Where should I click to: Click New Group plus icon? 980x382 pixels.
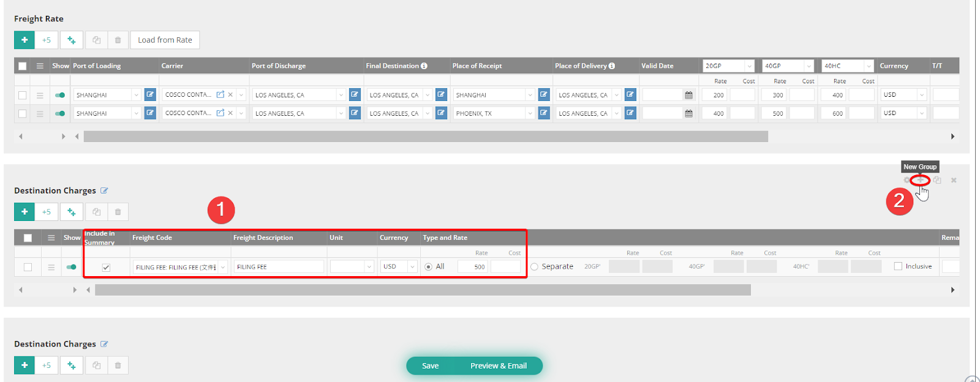(x=920, y=180)
